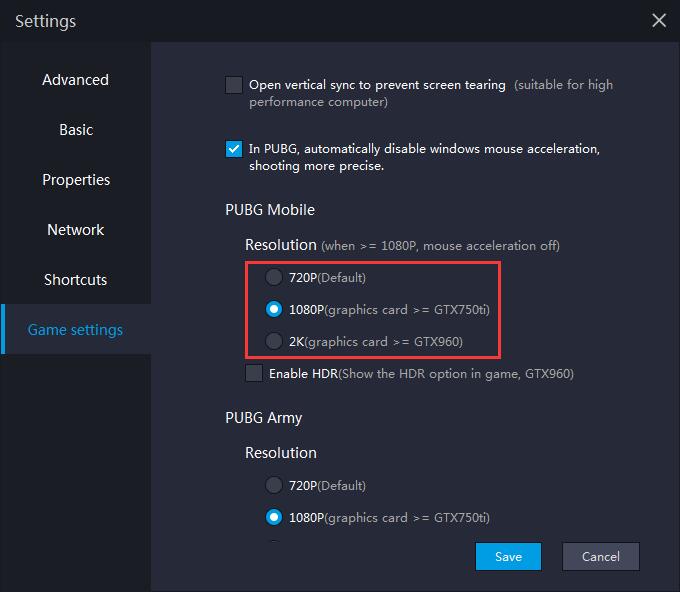
Task: Open the Shortcuts tab
Action: (75, 280)
